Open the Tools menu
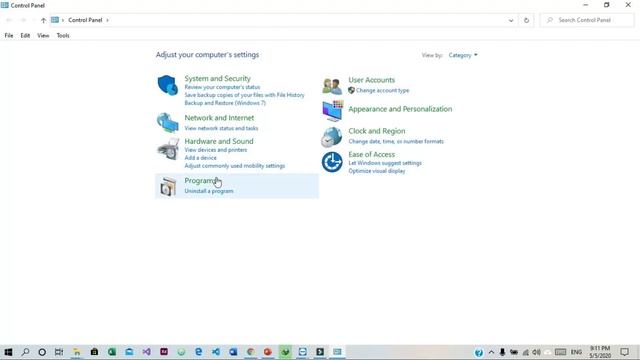 click(63, 36)
